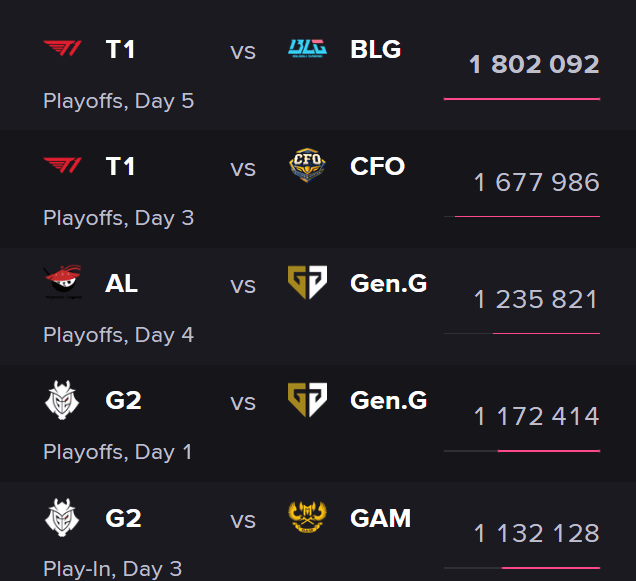Image resolution: width=636 pixels, height=581 pixels.
Task: Click the pink bar under 1 235 821
Action: pos(546,334)
